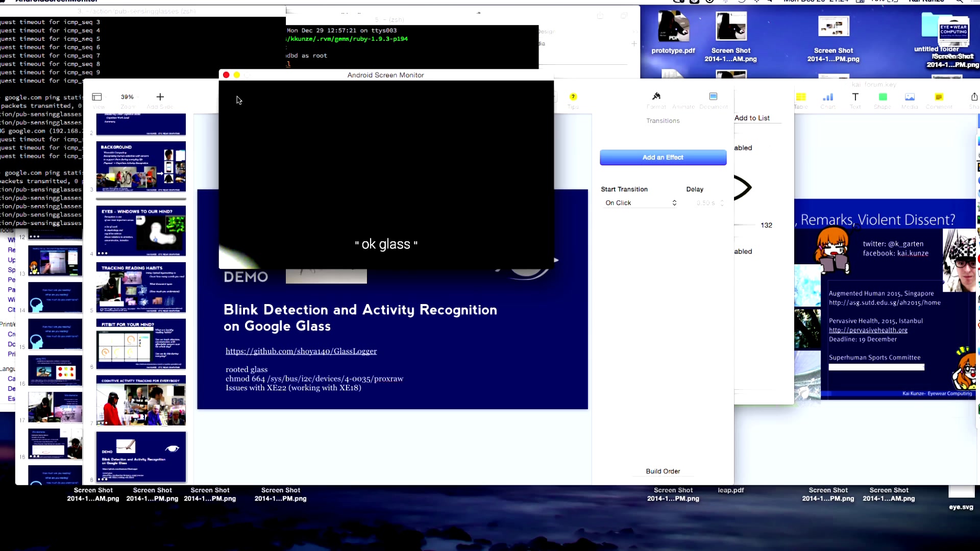980x551 pixels.
Task: Click the DEMO label on the main slide
Action: coord(246,277)
